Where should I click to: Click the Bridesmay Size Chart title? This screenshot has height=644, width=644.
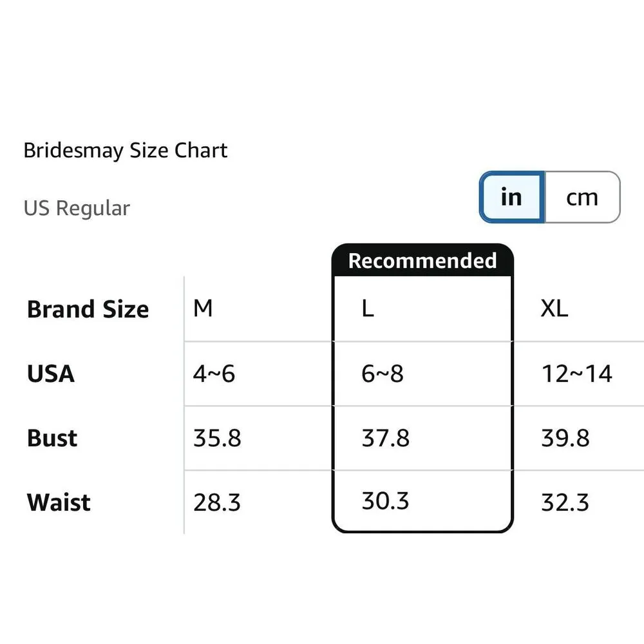click(x=126, y=151)
